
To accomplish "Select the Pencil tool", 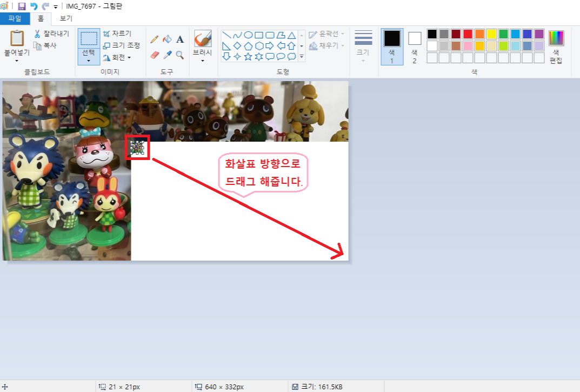I will (x=155, y=39).
